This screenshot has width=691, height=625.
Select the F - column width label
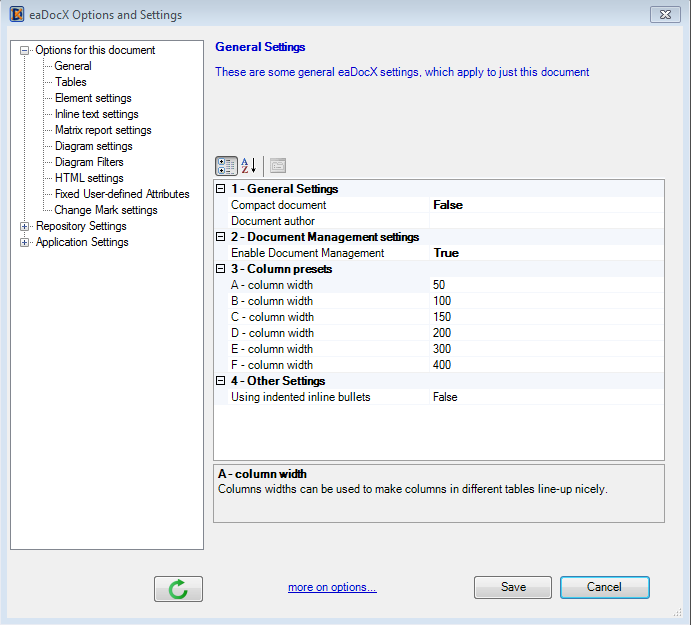coord(272,365)
